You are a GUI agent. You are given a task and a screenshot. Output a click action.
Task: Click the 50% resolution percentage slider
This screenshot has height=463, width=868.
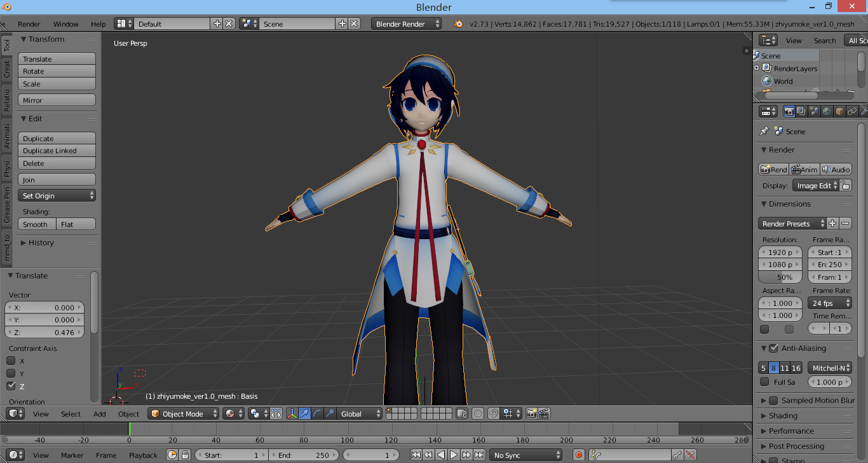(x=780, y=277)
